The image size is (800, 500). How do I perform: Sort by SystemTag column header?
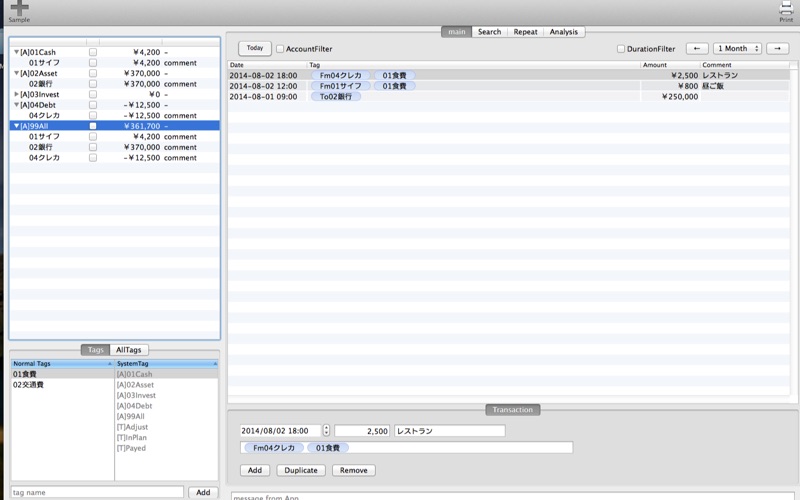[x=167, y=364]
